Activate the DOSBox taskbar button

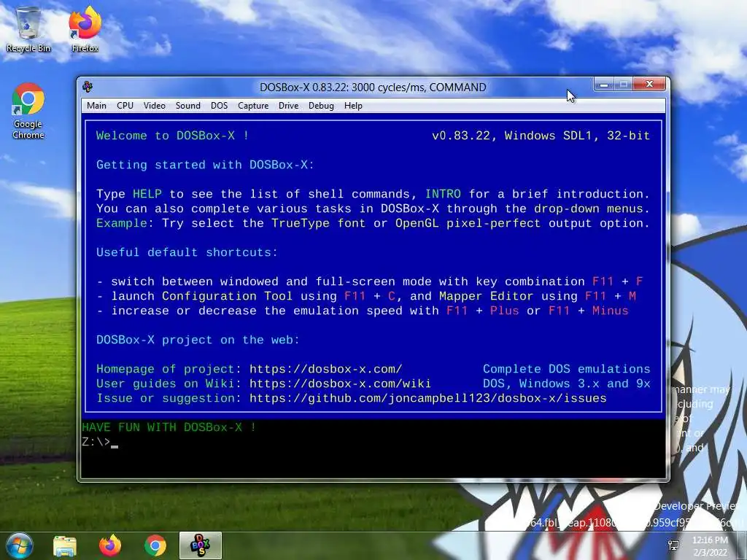[x=200, y=545]
